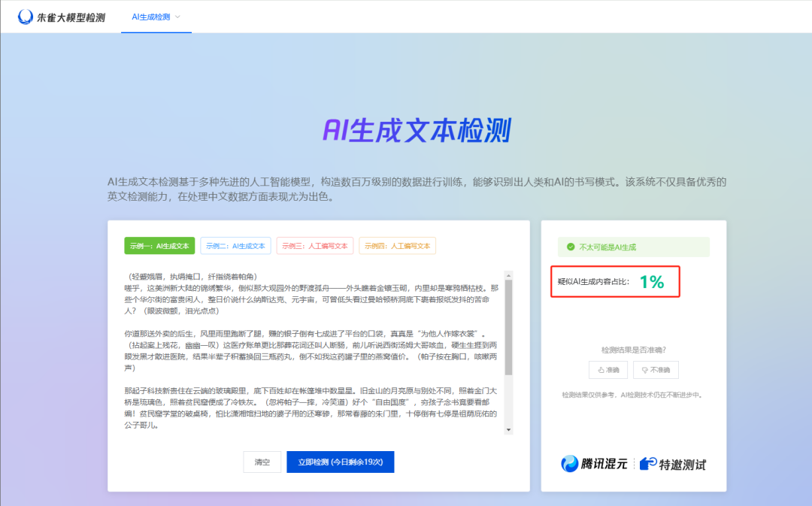This screenshot has height=506, width=812.
Task: Start detection with the 立即检测 button
Action: pyautogui.click(x=340, y=462)
